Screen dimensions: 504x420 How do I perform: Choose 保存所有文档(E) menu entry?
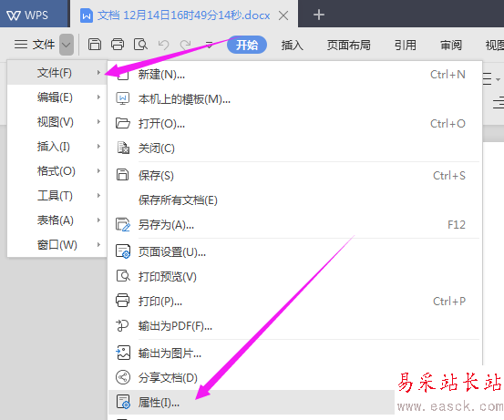(x=295, y=200)
